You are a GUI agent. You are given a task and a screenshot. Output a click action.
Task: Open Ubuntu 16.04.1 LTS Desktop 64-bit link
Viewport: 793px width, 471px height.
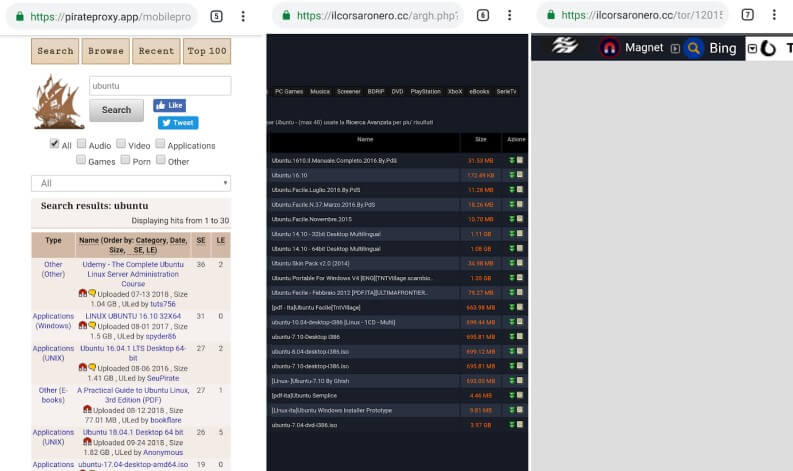coord(133,353)
